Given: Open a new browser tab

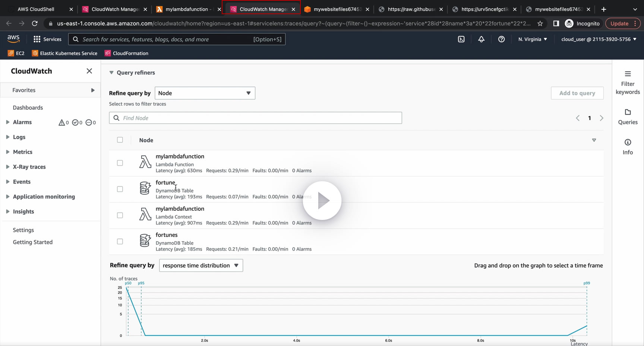Looking at the screenshot, I should (x=604, y=9).
